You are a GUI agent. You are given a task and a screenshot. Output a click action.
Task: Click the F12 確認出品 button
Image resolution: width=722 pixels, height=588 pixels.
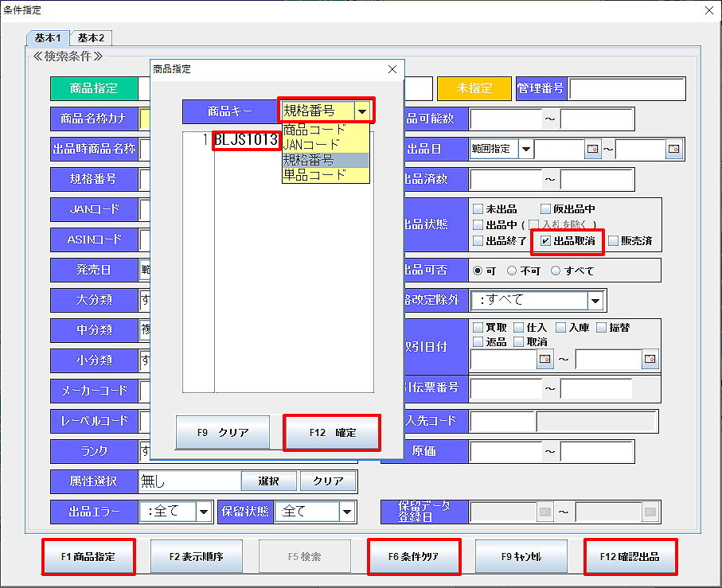point(630,557)
